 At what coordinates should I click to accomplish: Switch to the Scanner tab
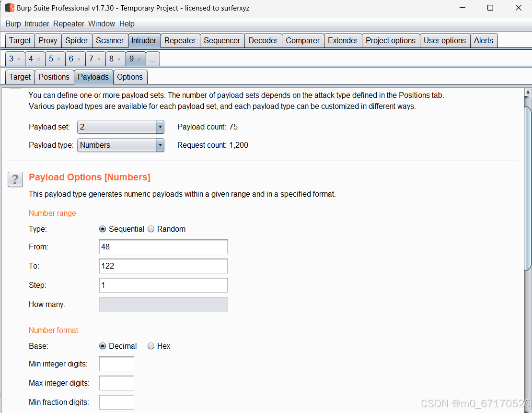point(110,40)
